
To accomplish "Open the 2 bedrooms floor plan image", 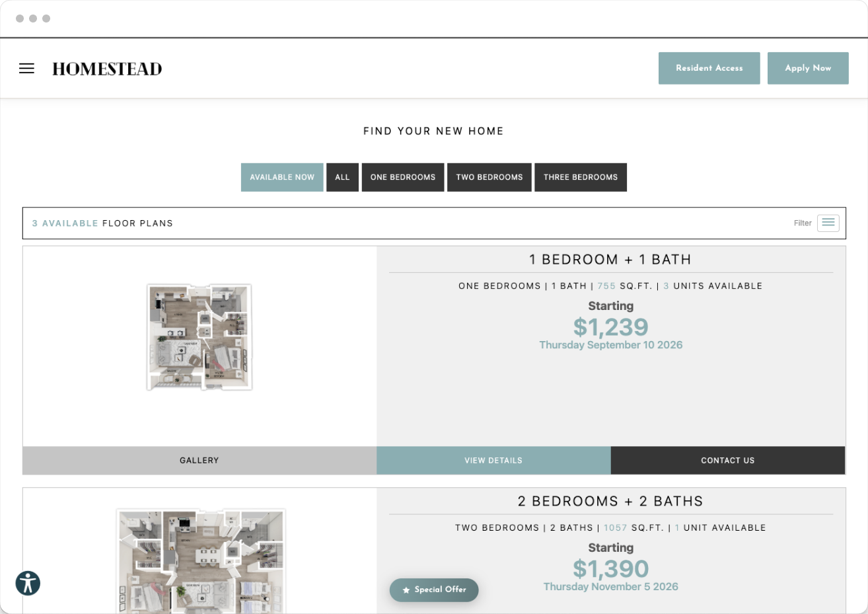I will (x=201, y=560).
